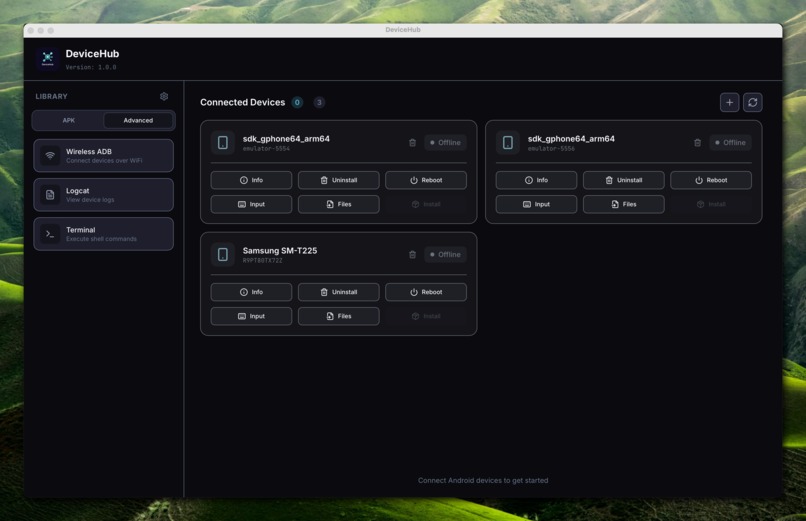Browse Files on Samsung SM-T225
The height and width of the screenshot is (521, 806).
click(x=339, y=317)
